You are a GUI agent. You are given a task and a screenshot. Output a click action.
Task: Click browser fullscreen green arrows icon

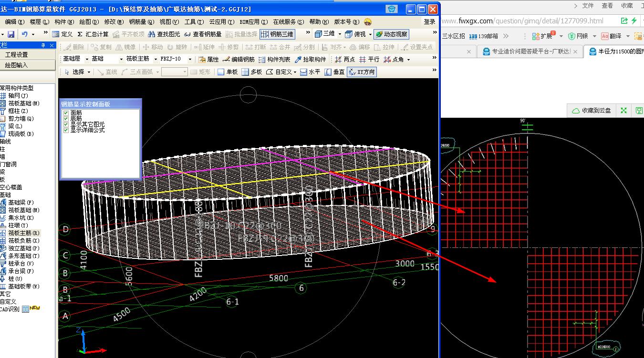pos(623,111)
